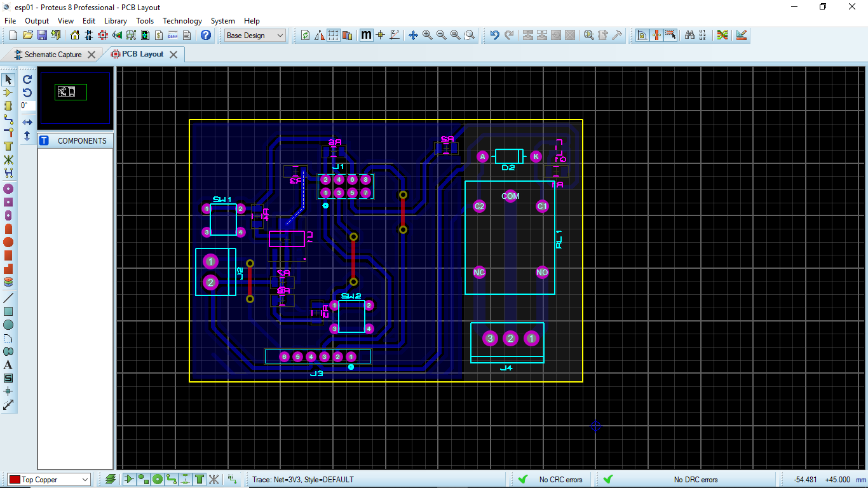
Task: Save the design with the floppy disk icon
Action: pos(42,35)
